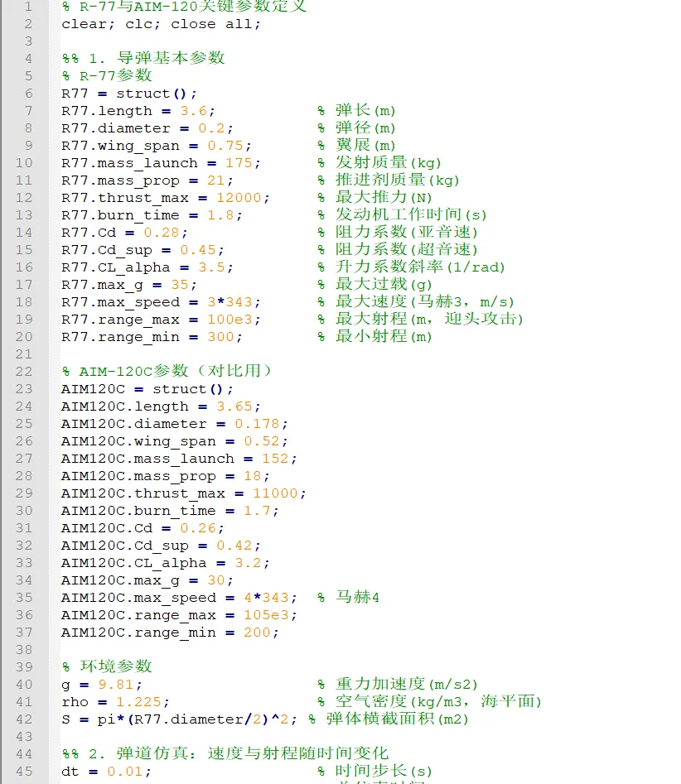Click the '% 环境参数' comment

(x=107, y=666)
